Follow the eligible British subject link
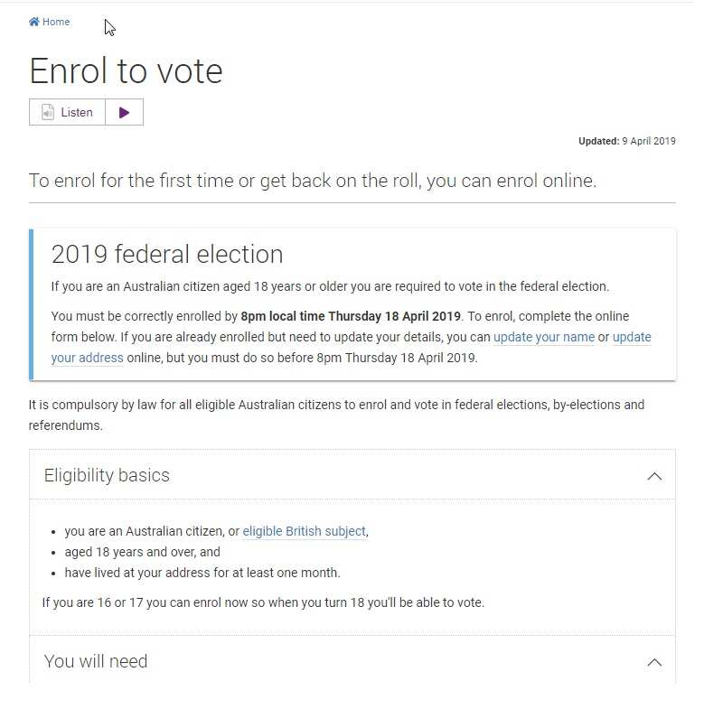This screenshot has height=728, width=704. [304, 531]
